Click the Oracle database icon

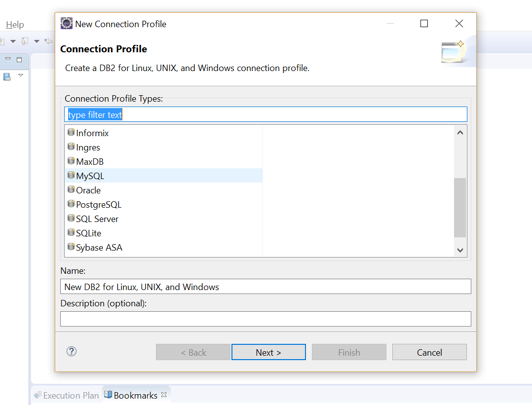click(71, 189)
